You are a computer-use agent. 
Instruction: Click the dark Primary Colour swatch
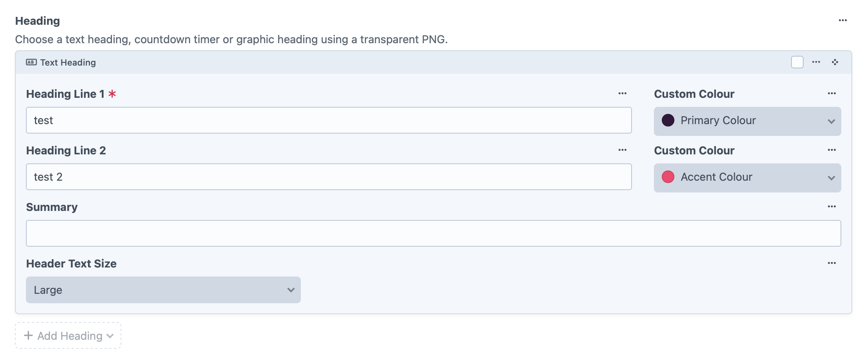coord(668,120)
